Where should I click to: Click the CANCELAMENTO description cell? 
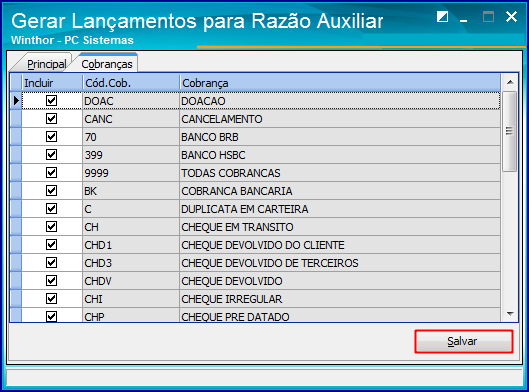340,119
